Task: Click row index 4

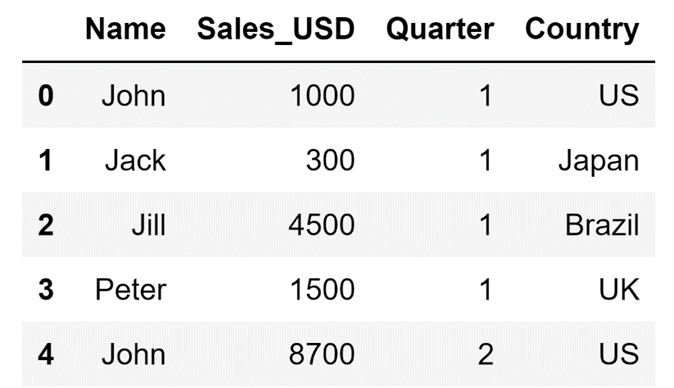Action: [46, 354]
